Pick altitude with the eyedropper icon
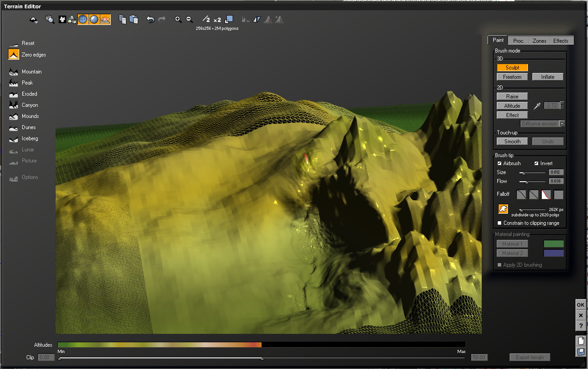The width and height of the screenshot is (588, 369). point(537,106)
